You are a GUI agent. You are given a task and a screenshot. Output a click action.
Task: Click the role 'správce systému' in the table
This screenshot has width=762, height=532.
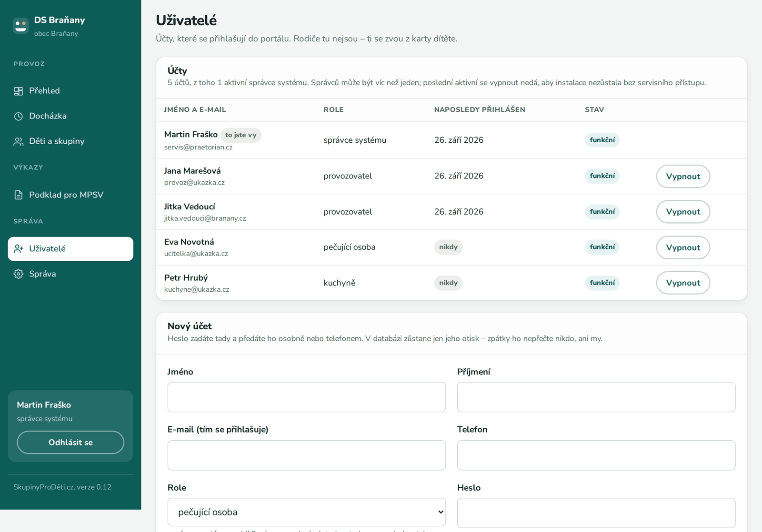355,140
